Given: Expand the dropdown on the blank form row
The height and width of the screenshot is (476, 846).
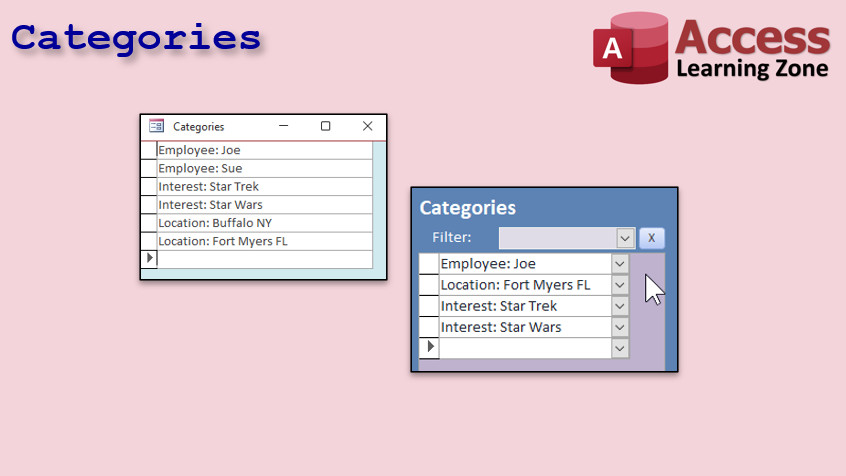Looking at the screenshot, I should pyautogui.click(x=620, y=348).
